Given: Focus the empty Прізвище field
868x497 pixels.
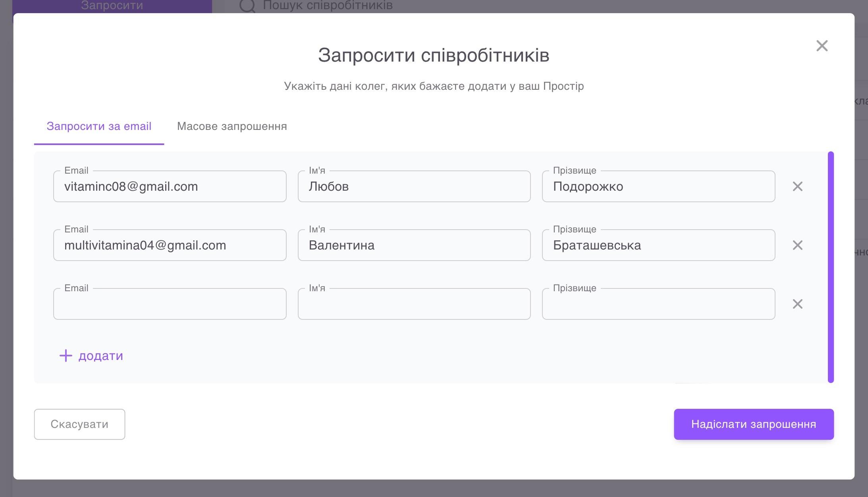Looking at the screenshot, I should tap(658, 304).
